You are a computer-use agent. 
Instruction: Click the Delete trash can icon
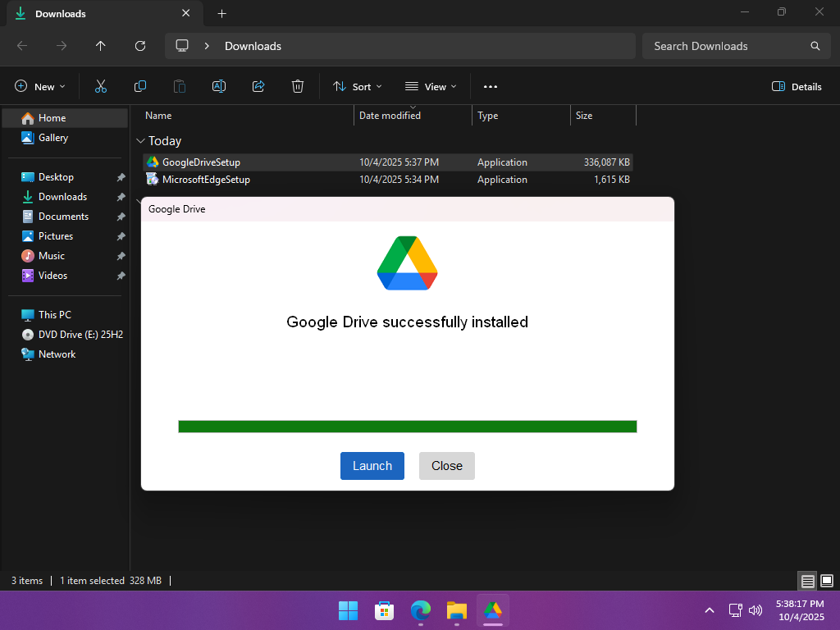pyautogui.click(x=297, y=86)
